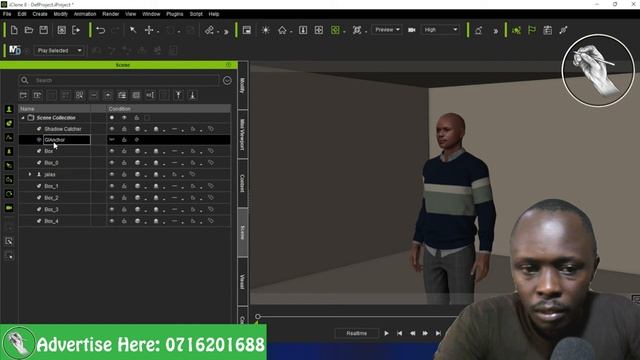
Task: Open the File menu
Action: pyautogui.click(x=7, y=14)
